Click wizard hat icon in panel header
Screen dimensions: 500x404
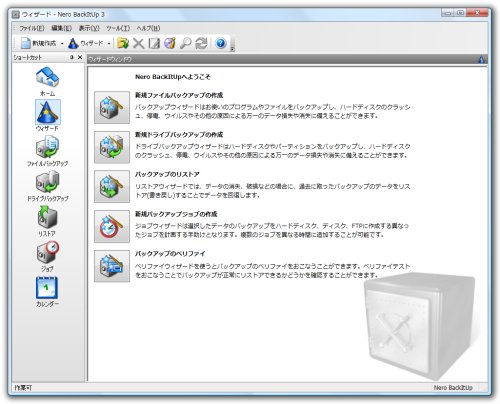coord(481,60)
